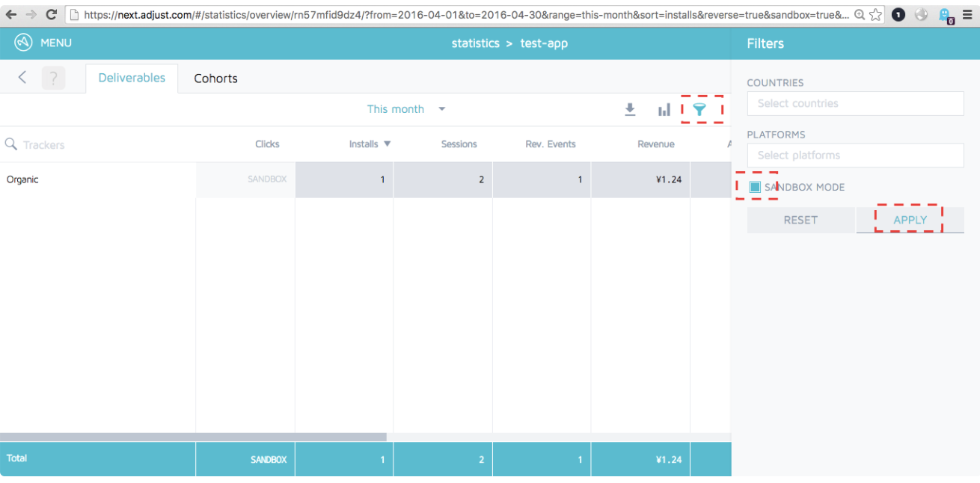Open the Select platforms dropdown
The image size is (980, 483).
(x=855, y=156)
